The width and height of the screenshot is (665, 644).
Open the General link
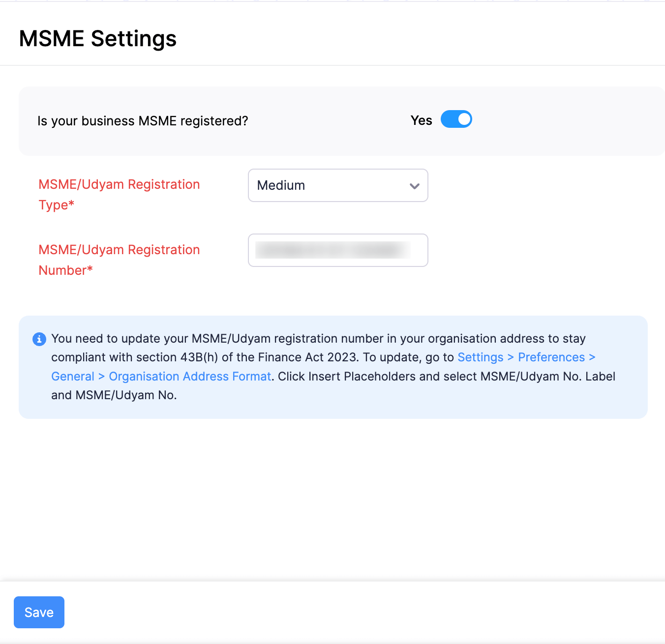pyautogui.click(x=72, y=376)
